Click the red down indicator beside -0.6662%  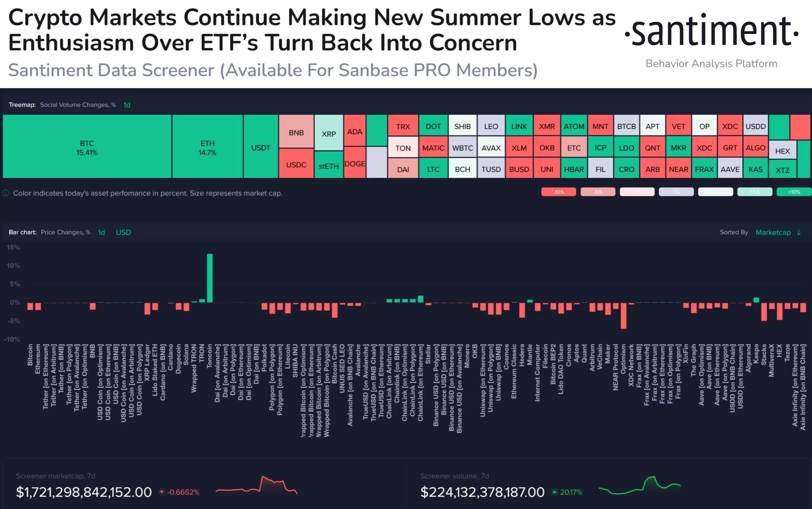pyautogui.click(x=162, y=492)
